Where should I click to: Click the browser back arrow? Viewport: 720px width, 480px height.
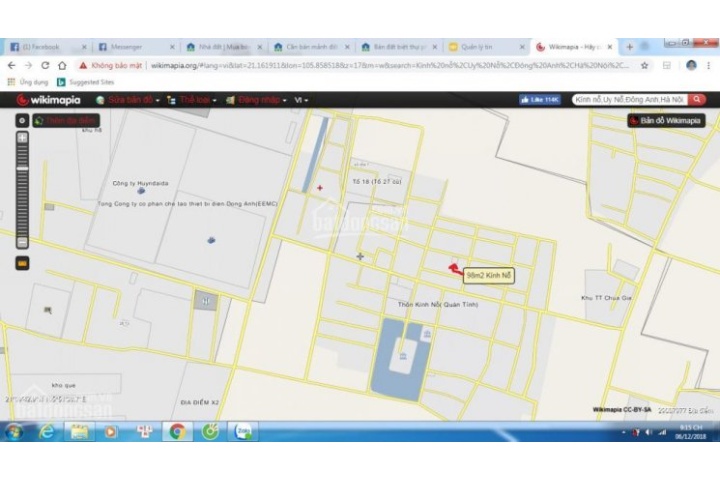11,66
